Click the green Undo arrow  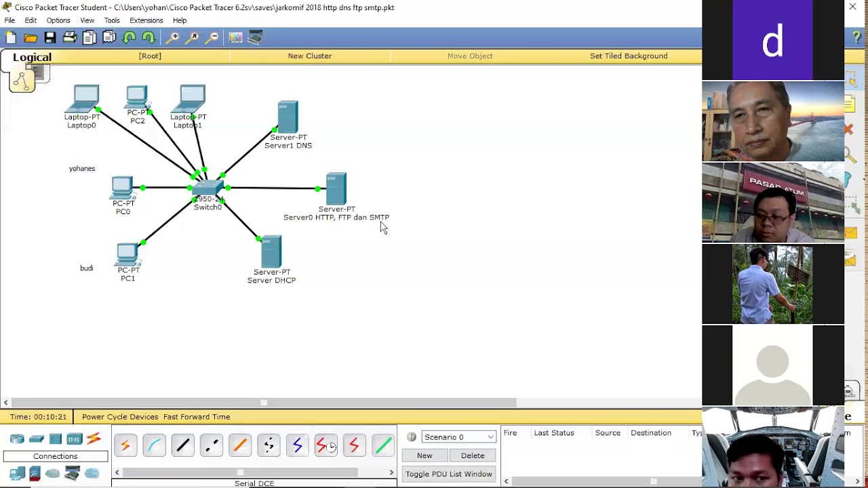tap(130, 38)
